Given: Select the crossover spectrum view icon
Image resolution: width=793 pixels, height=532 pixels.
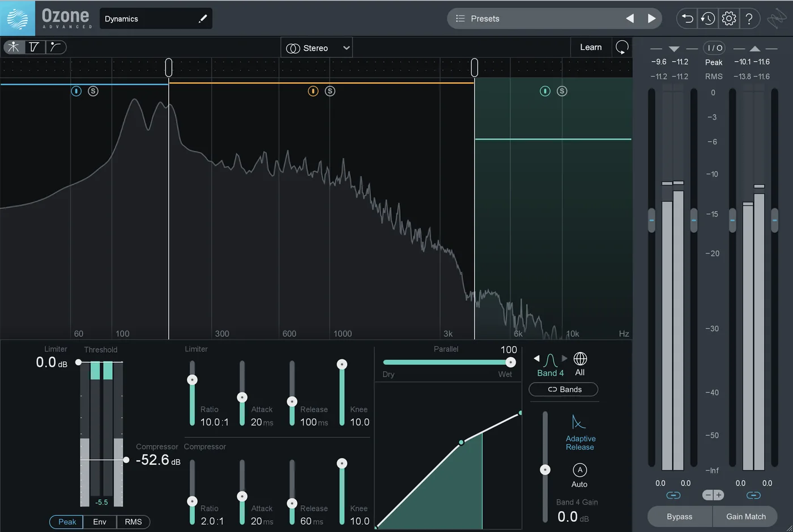Looking at the screenshot, I should (14, 47).
